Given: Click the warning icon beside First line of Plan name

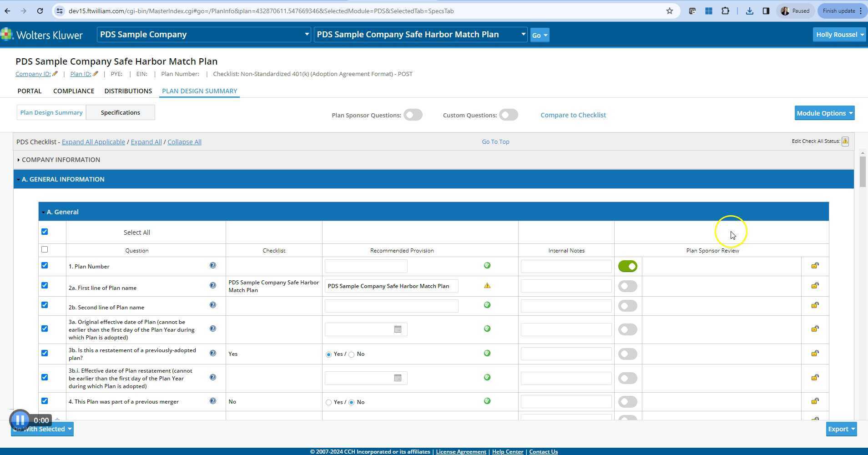Looking at the screenshot, I should coord(487,286).
